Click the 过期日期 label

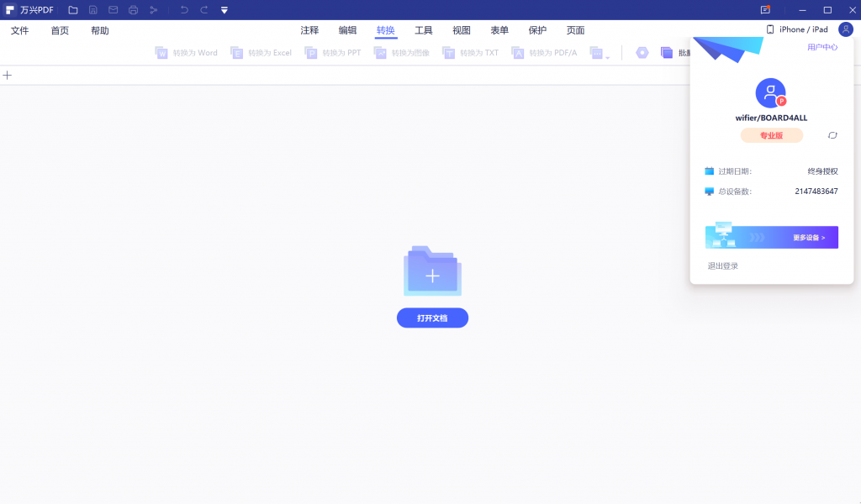point(735,171)
